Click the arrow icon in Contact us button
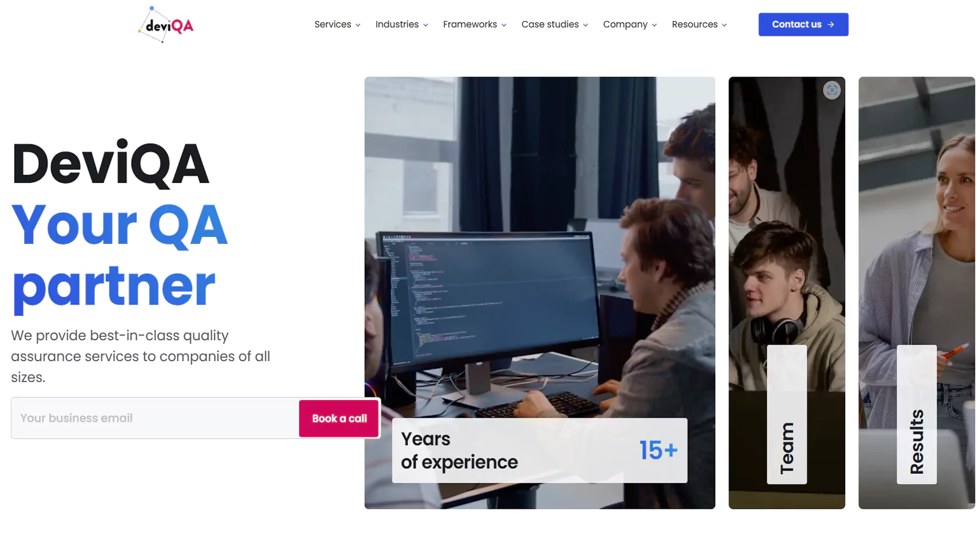 pyautogui.click(x=830, y=25)
